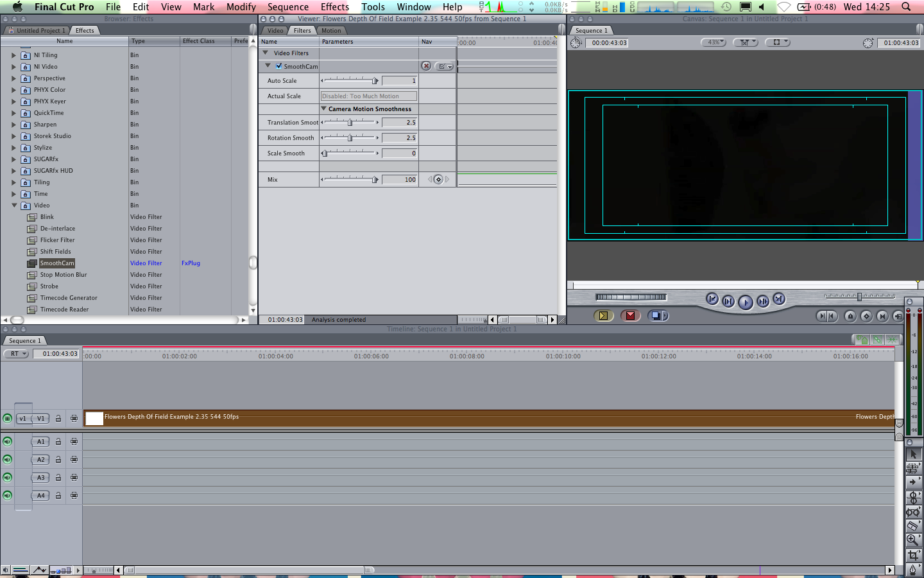Click Play Around Current Frame in Canvas

pyautogui.click(x=763, y=301)
